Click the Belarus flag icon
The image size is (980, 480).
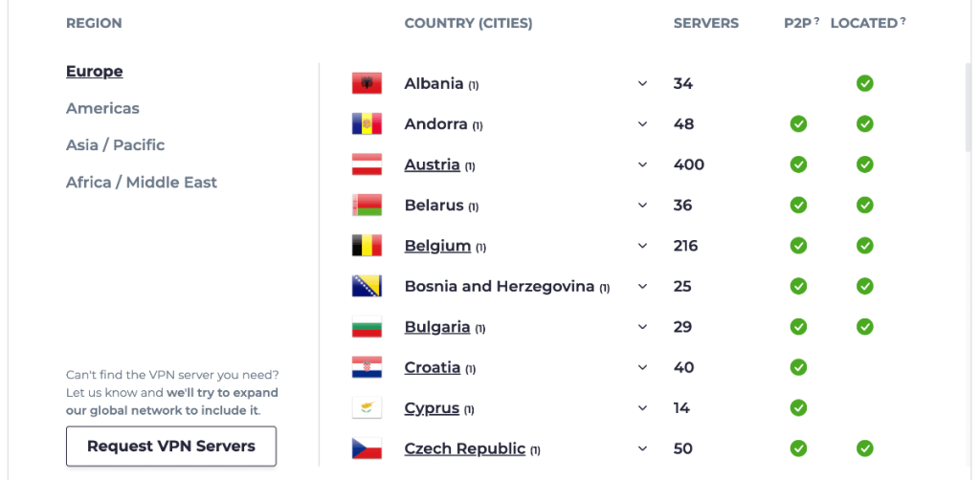367,206
